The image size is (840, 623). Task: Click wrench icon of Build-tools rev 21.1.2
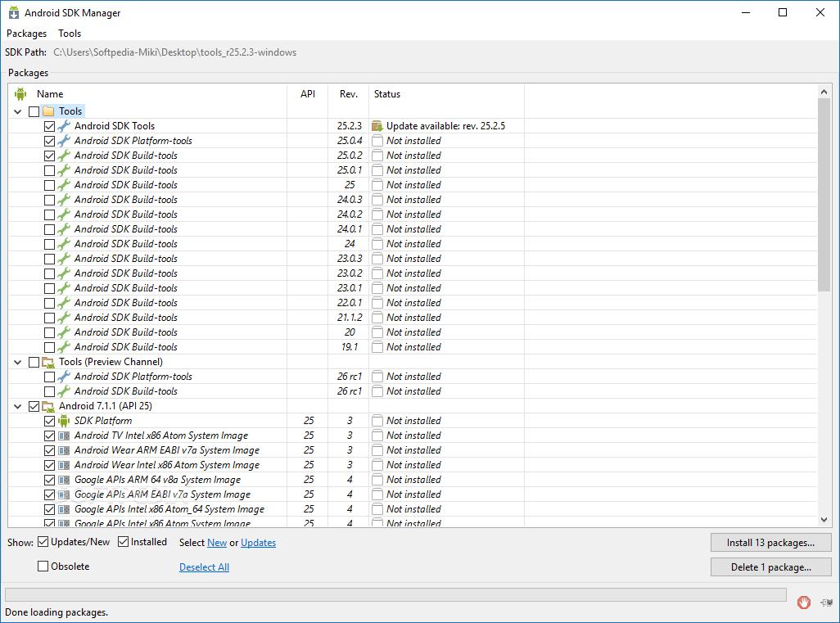pyautogui.click(x=64, y=318)
